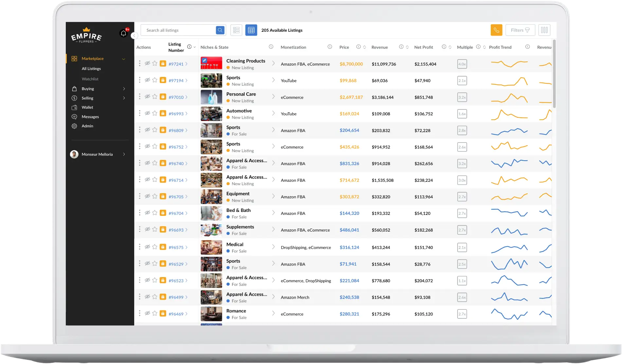The image size is (623, 364).
Task: Open listing number #96993 link
Action: 176,114
